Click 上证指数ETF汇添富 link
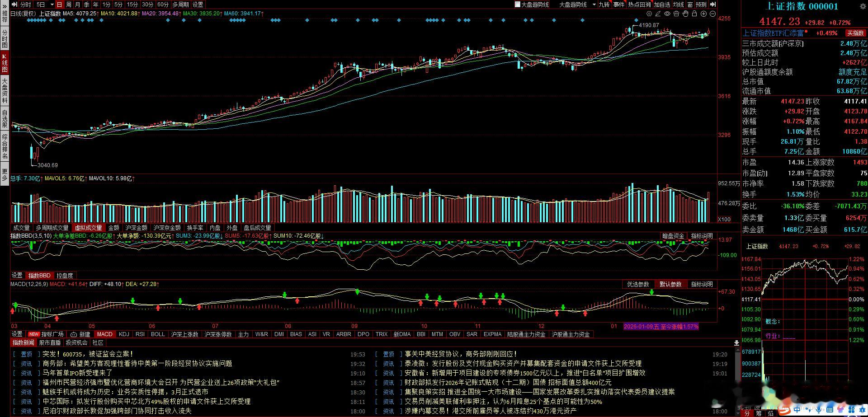Screen dimensions: 868x417 click(x=774, y=33)
